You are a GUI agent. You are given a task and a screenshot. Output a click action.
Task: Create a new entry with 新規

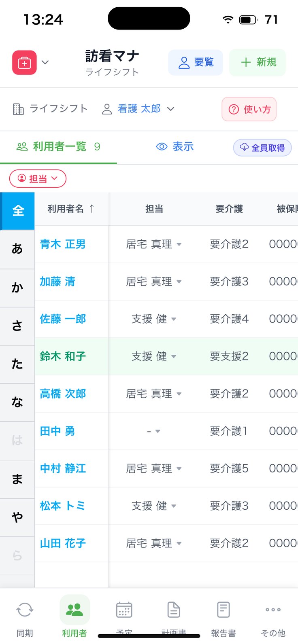pyautogui.click(x=258, y=62)
